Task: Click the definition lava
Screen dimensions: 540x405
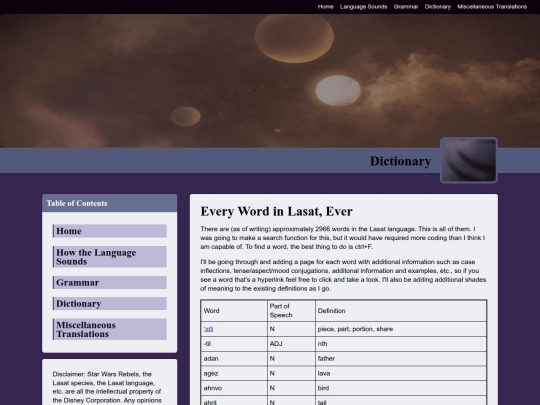Action: click(x=324, y=373)
